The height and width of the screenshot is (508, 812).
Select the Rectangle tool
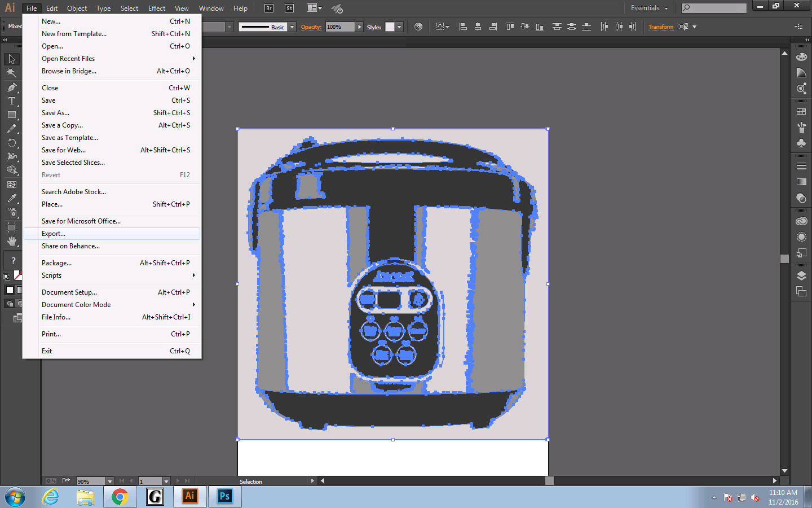pyautogui.click(x=12, y=115)
